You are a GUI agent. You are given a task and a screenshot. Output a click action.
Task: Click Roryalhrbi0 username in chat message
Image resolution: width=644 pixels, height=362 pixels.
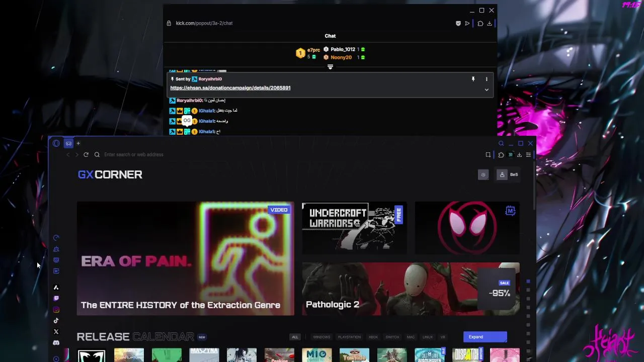189,101
